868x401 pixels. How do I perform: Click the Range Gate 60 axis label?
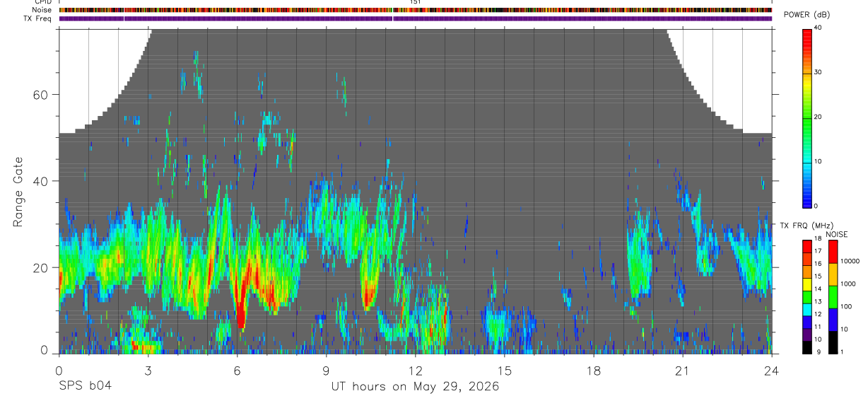pos(44,95)
